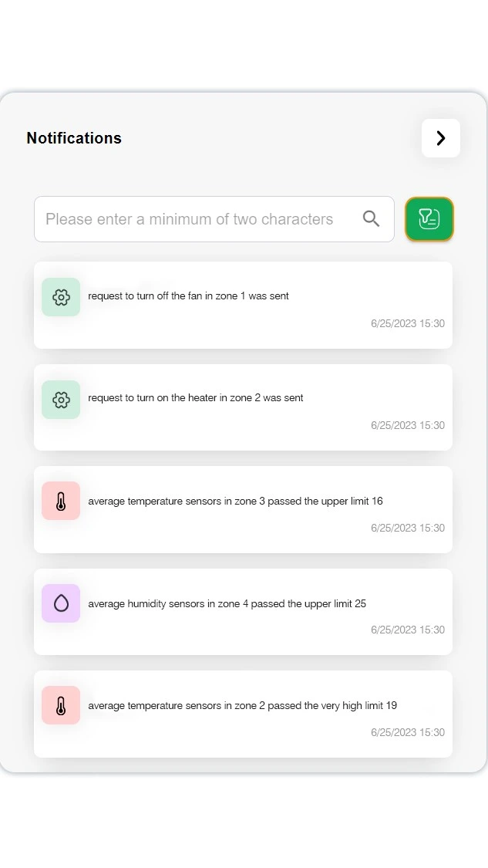The height and width of the screenshot is (868, 488).
Task: Select the zone 3 upper limit 16 message
Action: pyautogui.click(x=235, y=502)
